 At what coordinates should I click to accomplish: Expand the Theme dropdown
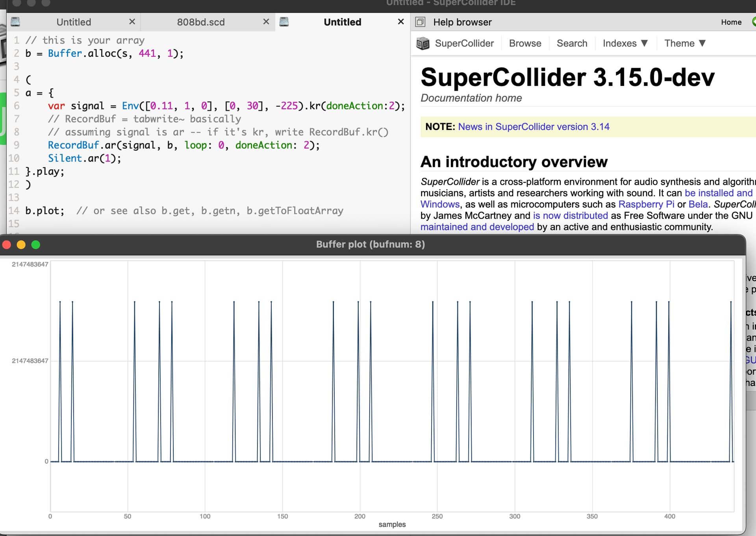click(685, 43)
